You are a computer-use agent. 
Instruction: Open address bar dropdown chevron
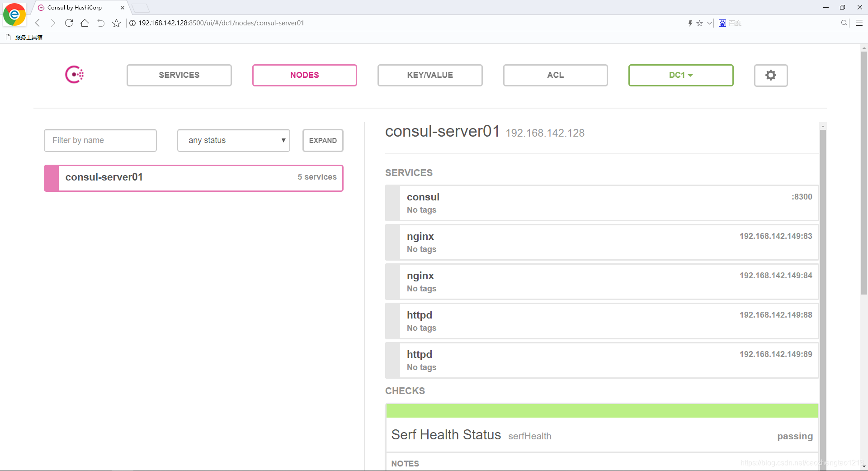click(x=710, y=23)
